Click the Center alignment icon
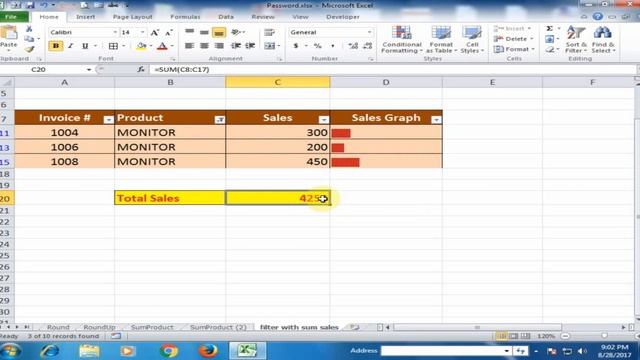Screen dimensions: 640x360 204,46
